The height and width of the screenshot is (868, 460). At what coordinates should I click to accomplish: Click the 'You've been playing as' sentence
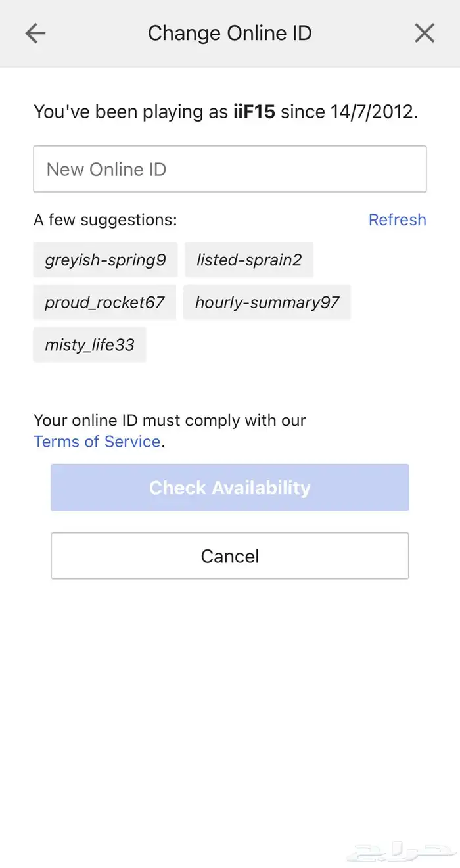pos(225,112)
